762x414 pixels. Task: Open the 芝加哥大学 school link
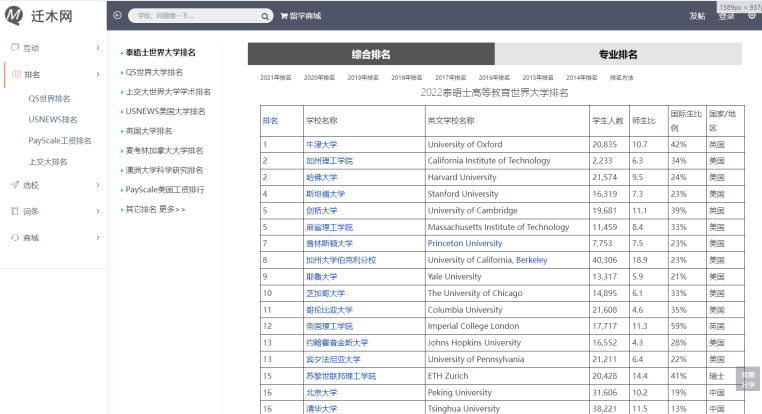pos(325,293)
